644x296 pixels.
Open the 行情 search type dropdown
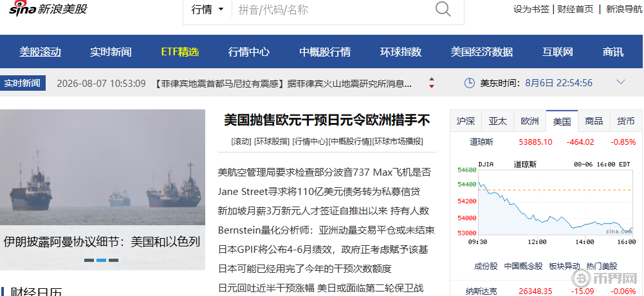207,10
